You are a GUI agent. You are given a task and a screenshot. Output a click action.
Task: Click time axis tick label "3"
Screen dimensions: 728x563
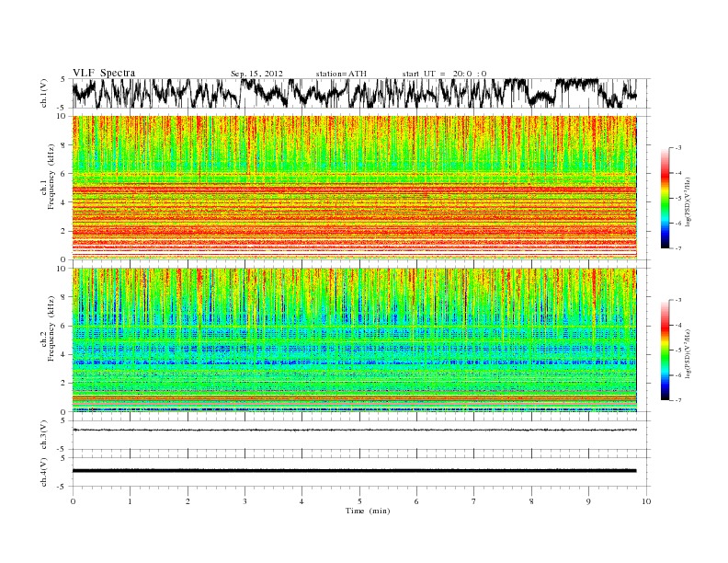click(245, 501)
